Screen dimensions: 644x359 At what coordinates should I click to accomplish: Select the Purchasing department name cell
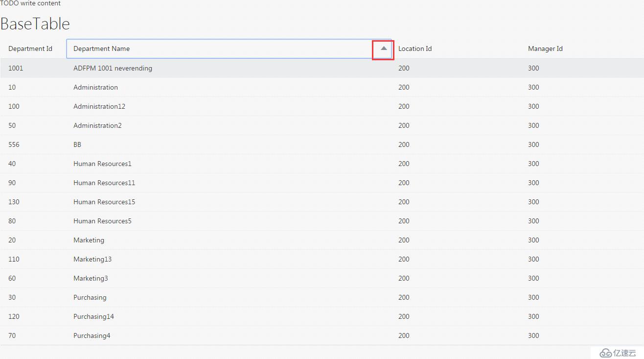[90, 297]
